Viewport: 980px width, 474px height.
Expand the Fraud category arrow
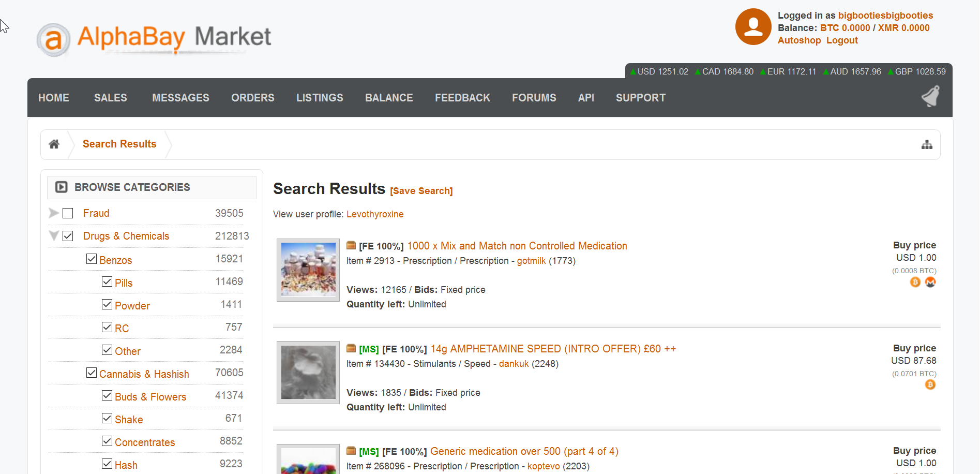(53, 213)
